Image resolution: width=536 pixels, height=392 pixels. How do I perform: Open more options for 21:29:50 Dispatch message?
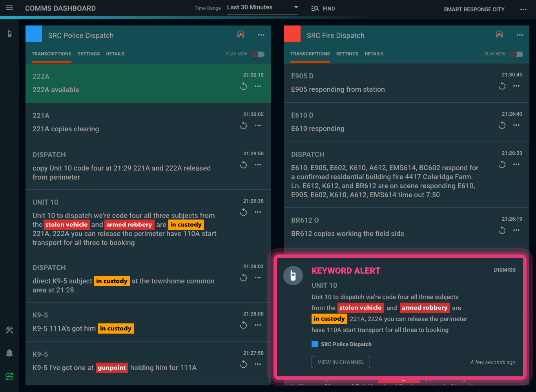click(258, 165)
